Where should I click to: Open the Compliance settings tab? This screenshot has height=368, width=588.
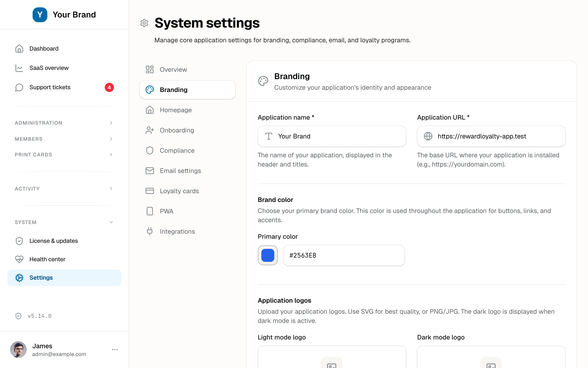187,150
